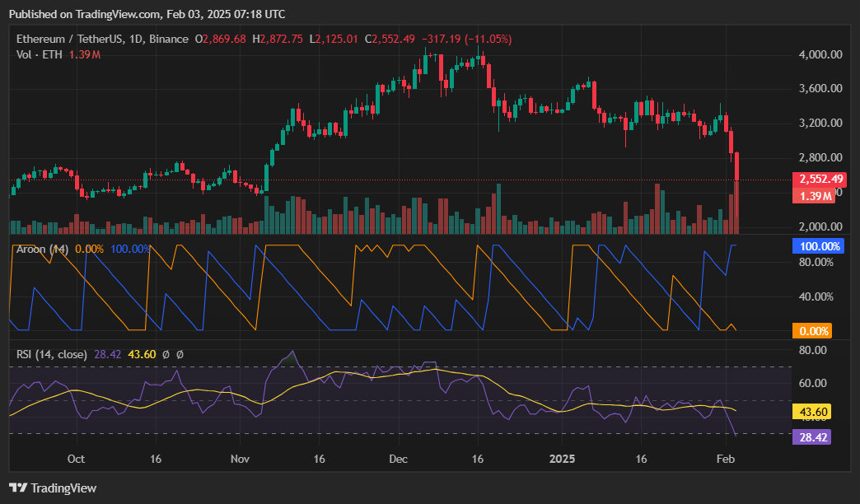Click the 2025 label on the time axis
This screenshot has width=860, height=504.
point(563,460)
